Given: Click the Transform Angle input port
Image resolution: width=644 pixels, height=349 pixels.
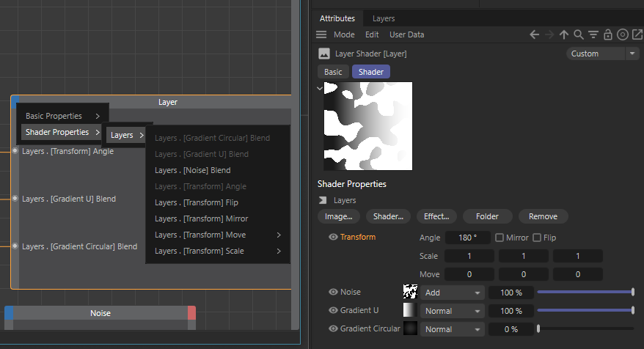Looking at the screenshot, I should pos(15,151).
